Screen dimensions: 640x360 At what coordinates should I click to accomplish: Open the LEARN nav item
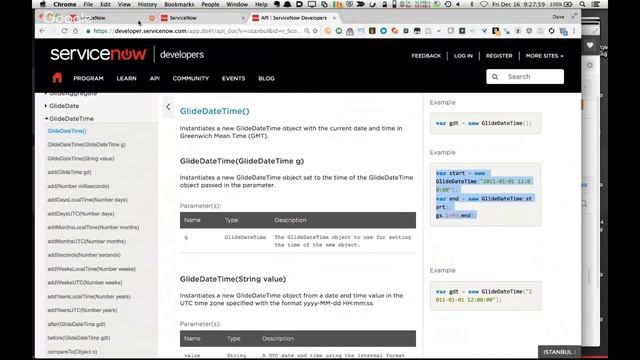(127, 78)
